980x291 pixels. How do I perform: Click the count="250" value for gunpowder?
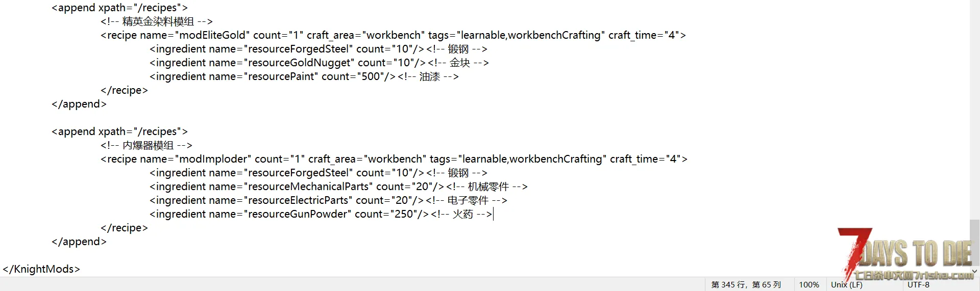tap(386, 214)
